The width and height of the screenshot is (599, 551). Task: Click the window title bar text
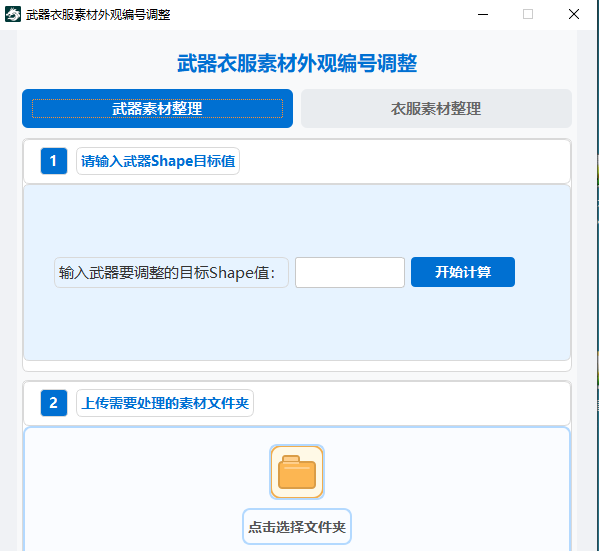[x=98, y=15]
